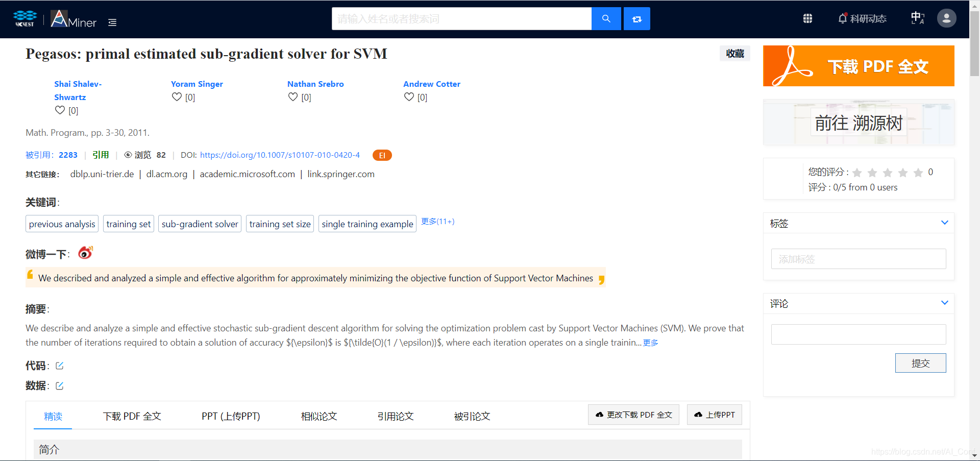Open the hamburger menu next to AMiner
Viewport: 980px width, 461px height.
112,22
